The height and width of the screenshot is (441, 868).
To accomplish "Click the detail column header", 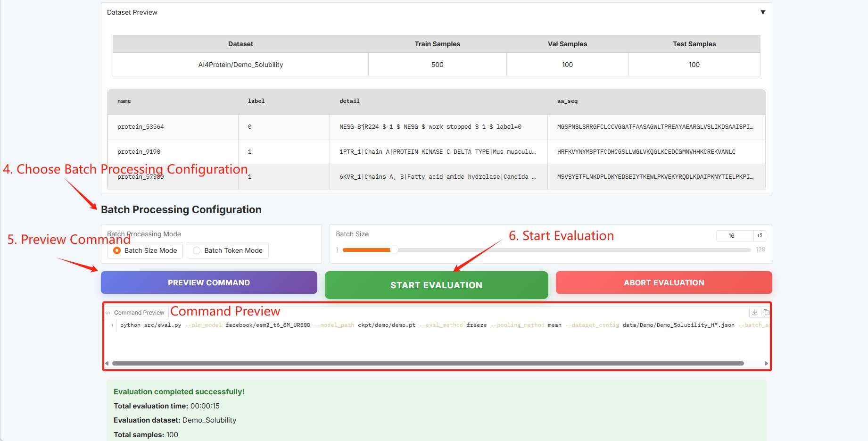I will pos(349,101).
